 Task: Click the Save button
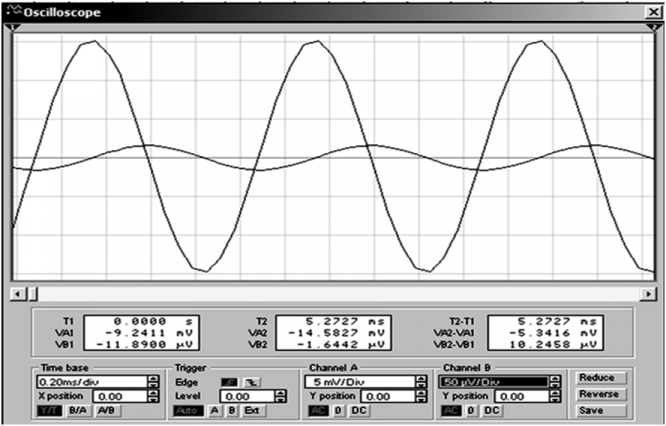click(x=600, y=411)
